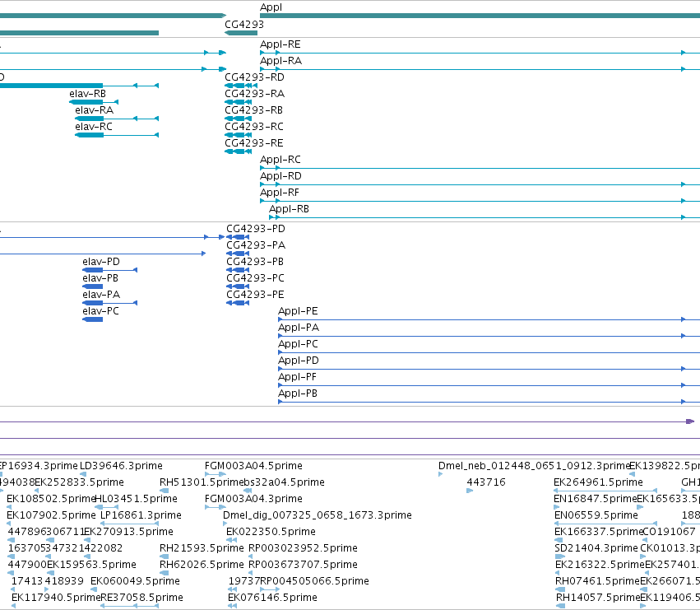Select the Appl gene span bar
This screenshot has width=700, height=610.
[x=480, y=16]
